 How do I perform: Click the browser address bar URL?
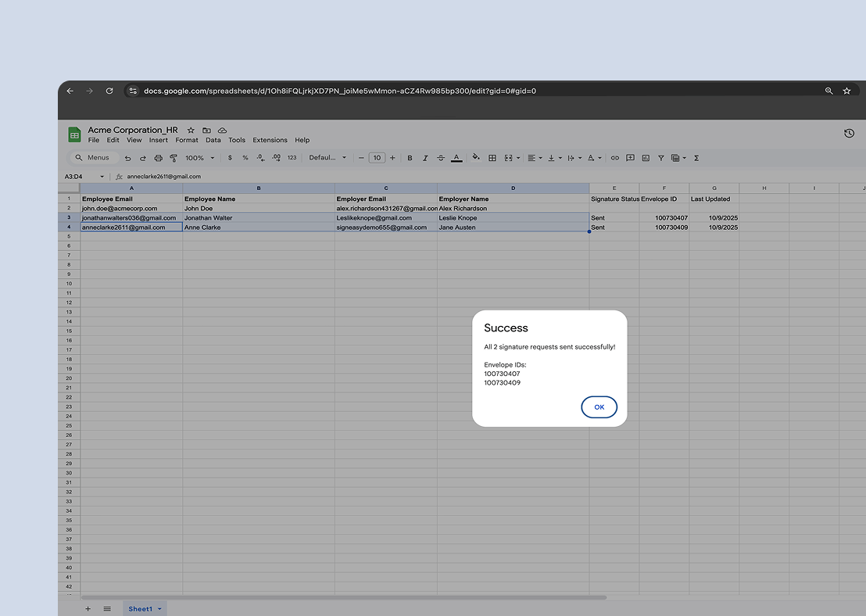point(340,91)
